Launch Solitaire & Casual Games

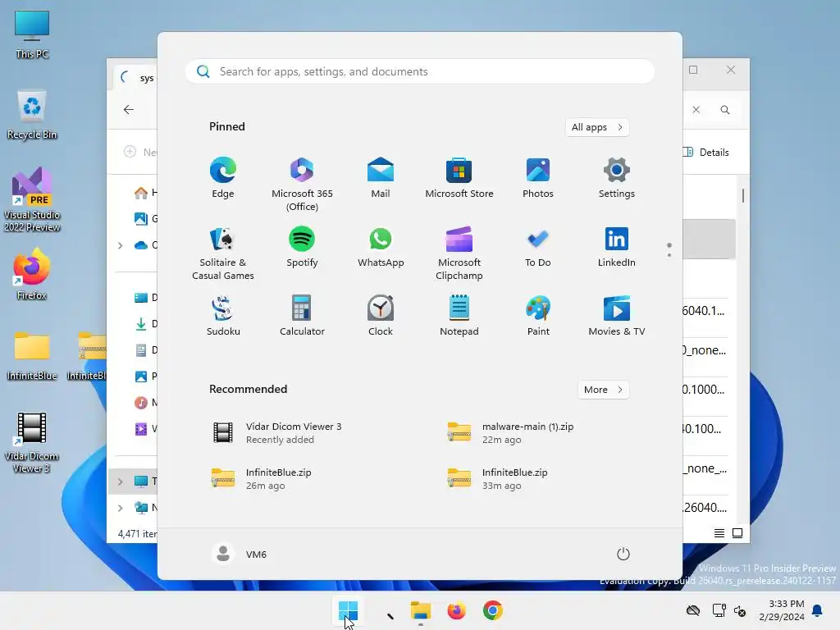click(x=223, y=253)
